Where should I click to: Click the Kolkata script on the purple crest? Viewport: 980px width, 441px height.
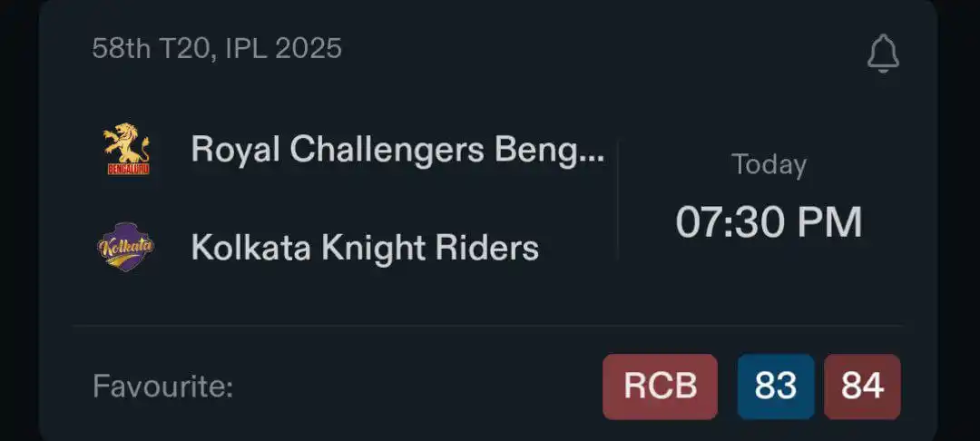click(x=126, y=246)
